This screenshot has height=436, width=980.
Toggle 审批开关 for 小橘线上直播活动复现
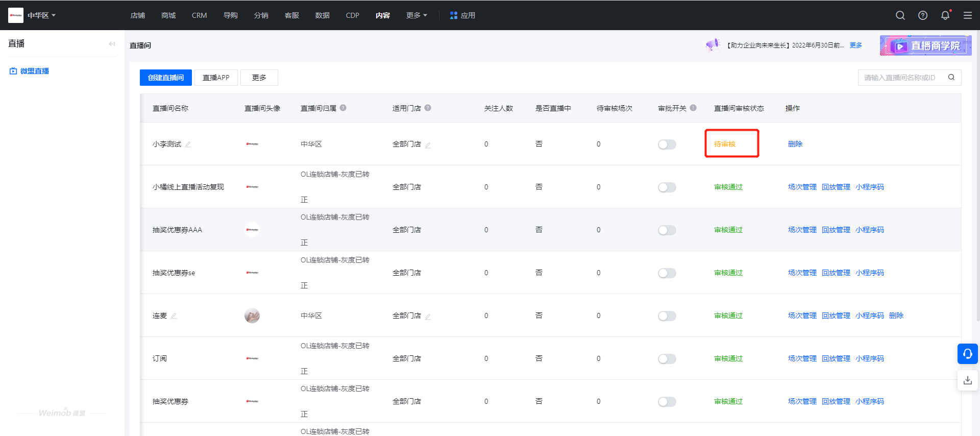pos(667,187)
